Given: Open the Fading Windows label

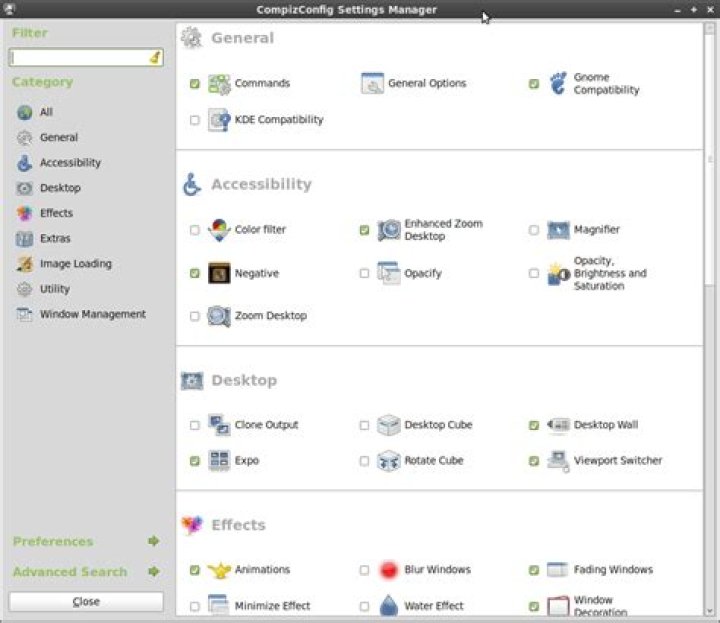Looking at the screenshot, I should (613, 570).
